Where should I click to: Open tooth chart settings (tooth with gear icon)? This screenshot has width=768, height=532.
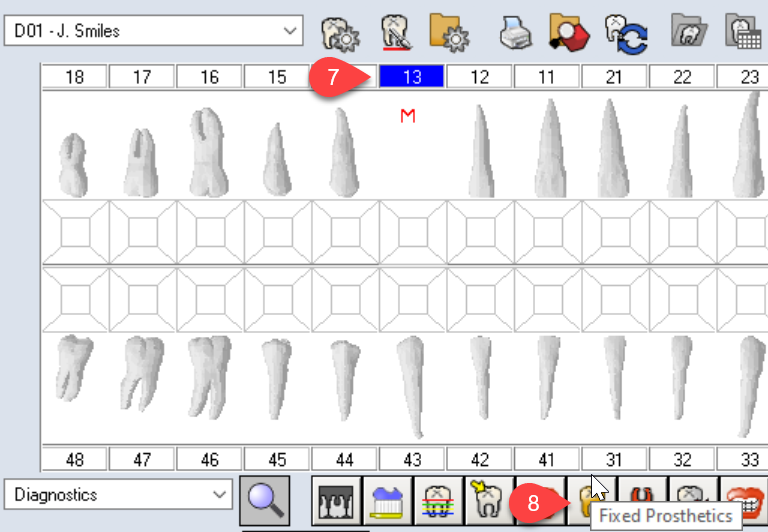(340, 33)
